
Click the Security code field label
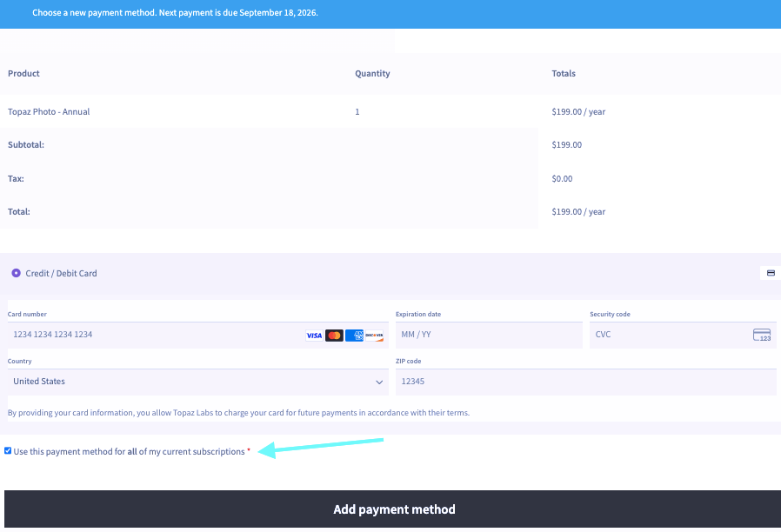(x=610, y=314)
